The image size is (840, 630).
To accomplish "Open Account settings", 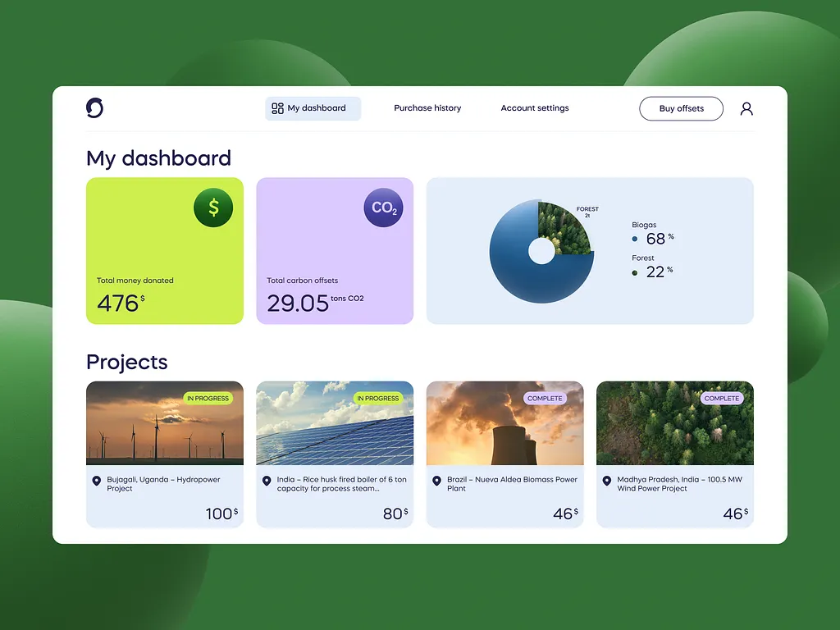I will coord(534,108).
